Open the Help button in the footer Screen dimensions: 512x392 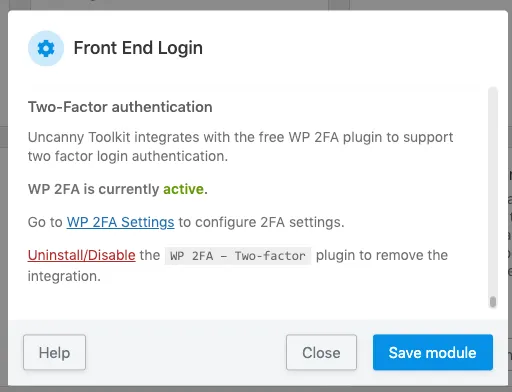(x=54, y=352)
